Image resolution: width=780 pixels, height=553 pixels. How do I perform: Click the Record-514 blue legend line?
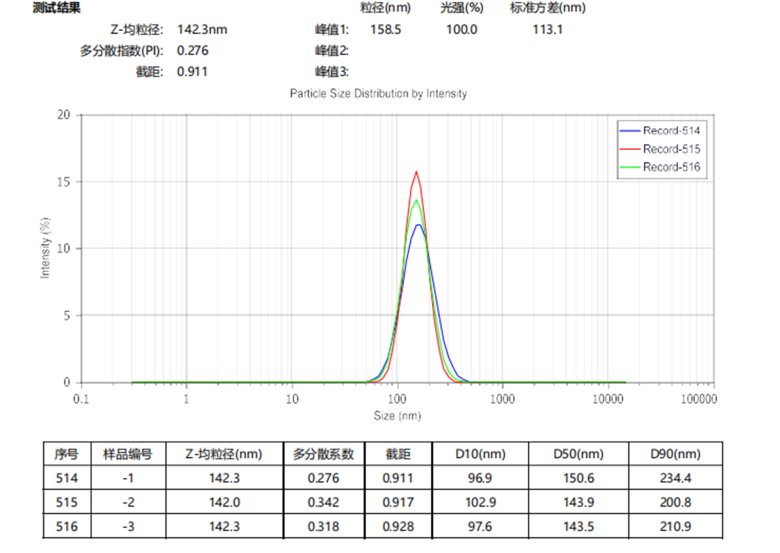click(x=630, y=131)
